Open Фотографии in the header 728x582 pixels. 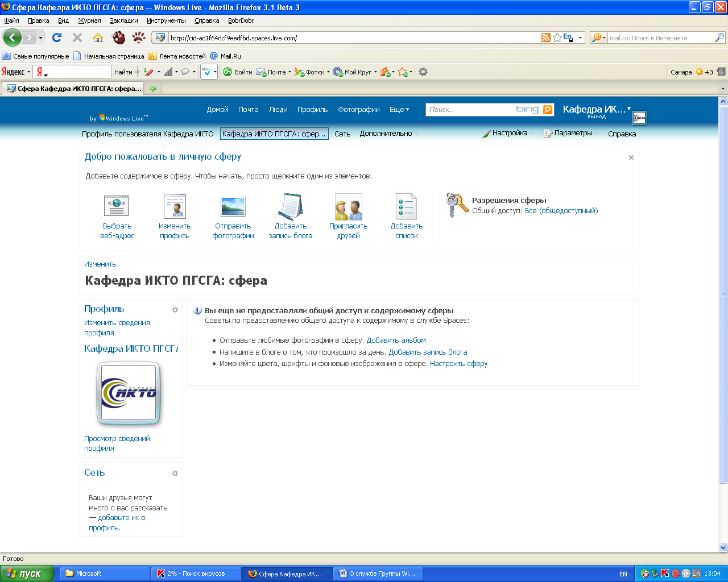click(x=359, y=110)
